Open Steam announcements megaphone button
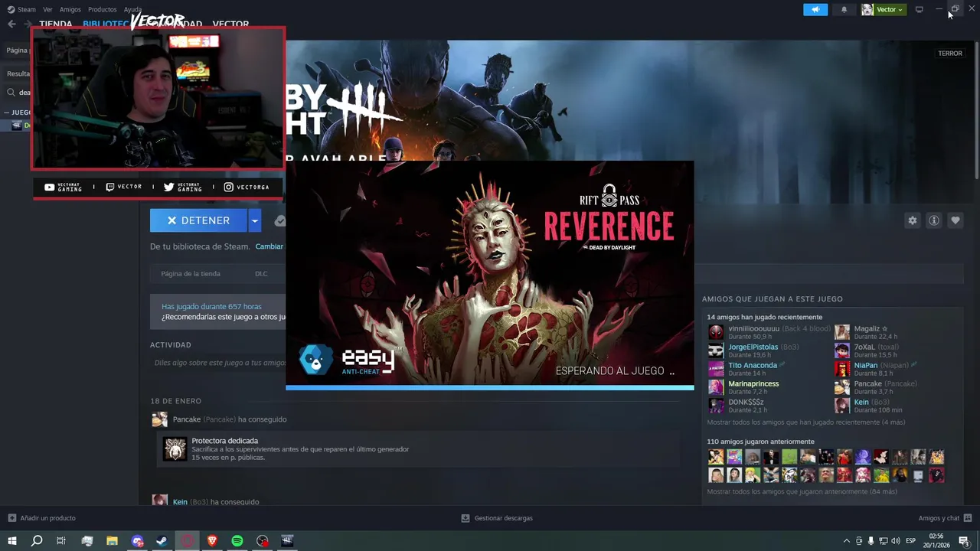This screenshot has height=551, width=980. pos(815,9)
